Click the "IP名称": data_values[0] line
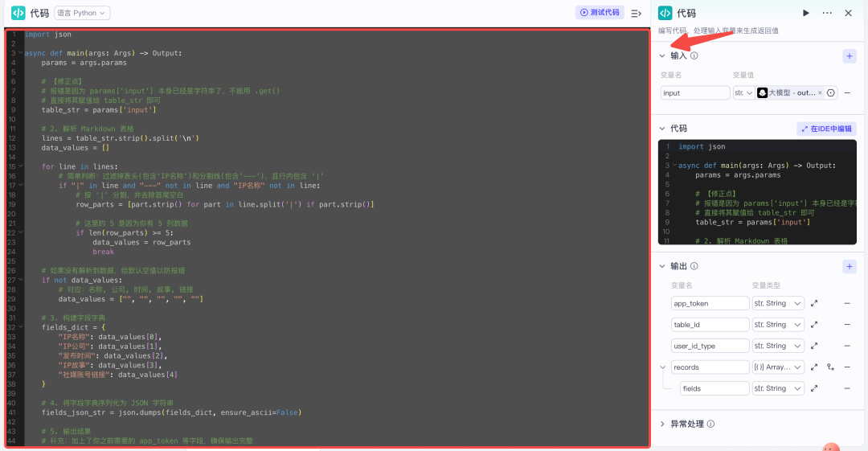This screenshot has height=451, width=868. [x=109, y=336]
